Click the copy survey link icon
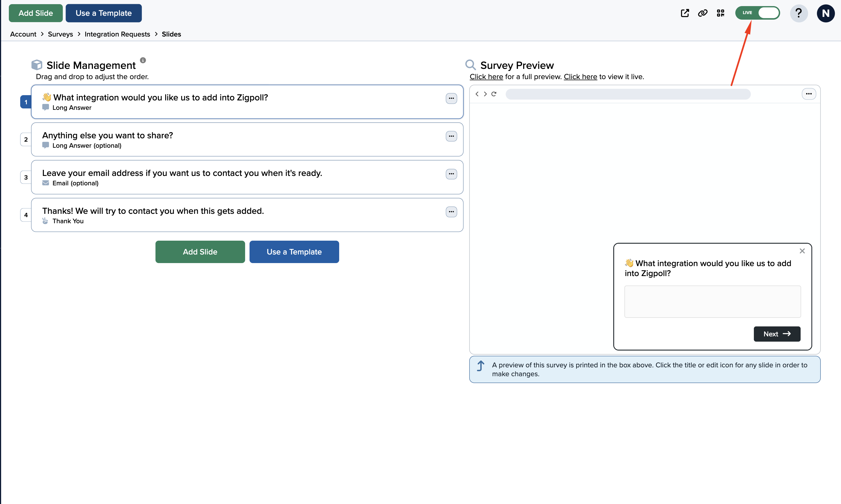The height and width of the screenshot is (504, 841). (702, 13)
